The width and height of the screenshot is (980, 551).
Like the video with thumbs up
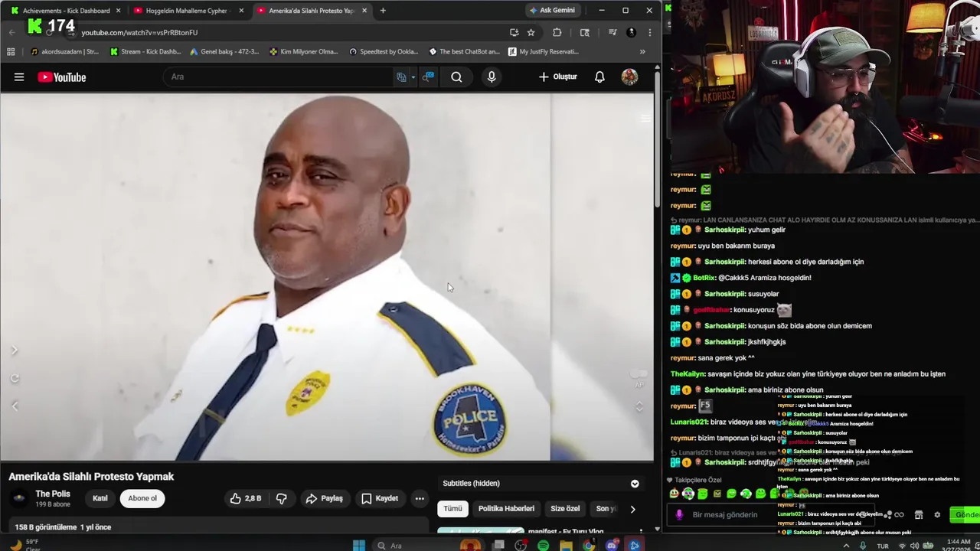(x=245, y=498)
